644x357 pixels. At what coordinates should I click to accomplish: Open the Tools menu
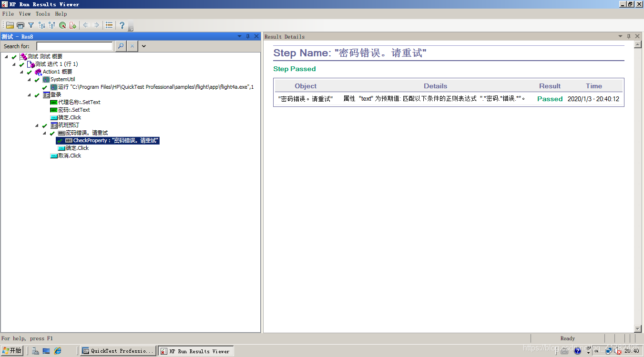[x=43, y=14]
